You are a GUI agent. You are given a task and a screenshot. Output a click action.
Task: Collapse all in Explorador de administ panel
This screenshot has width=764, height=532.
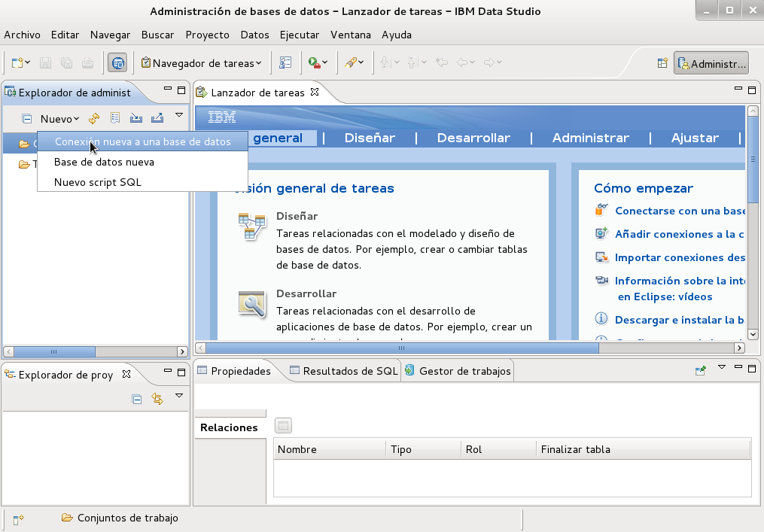[x=27, y=118]
